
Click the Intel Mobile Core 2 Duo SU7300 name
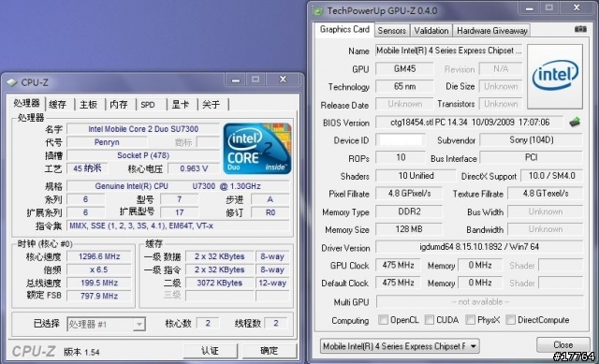143,129
